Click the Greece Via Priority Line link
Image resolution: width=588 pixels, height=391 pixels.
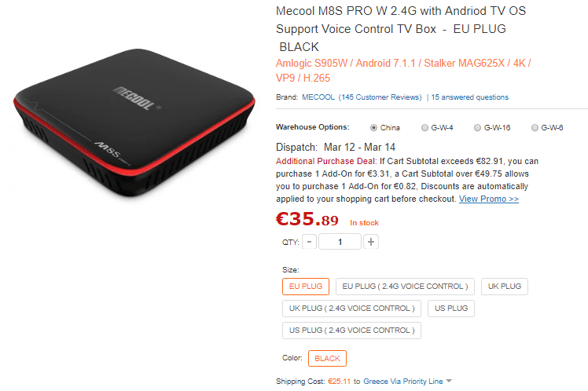point(402,382)
